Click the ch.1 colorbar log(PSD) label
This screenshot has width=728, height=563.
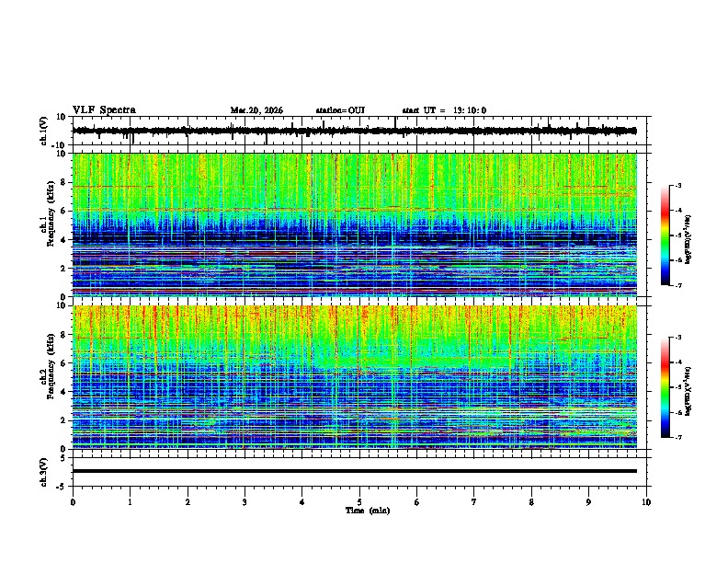[x=688, y=239]
